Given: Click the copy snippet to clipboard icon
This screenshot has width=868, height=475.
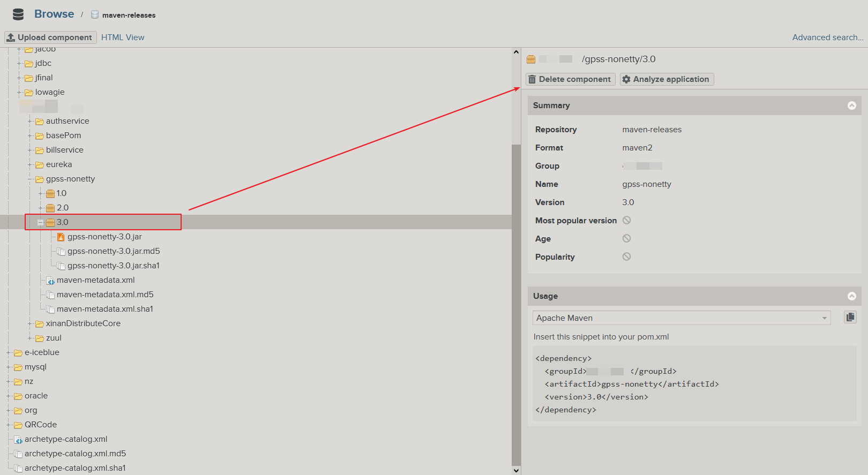Looking at the screenshot, I should tap(850, 318).
